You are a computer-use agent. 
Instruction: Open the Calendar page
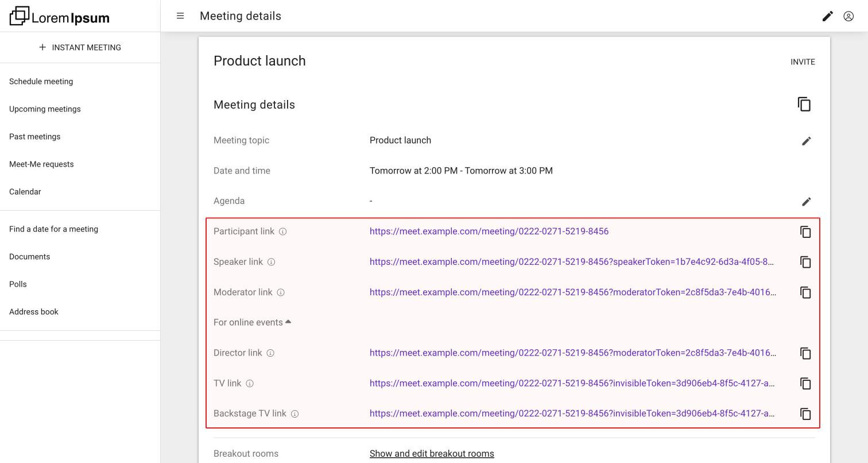(25, 192)
